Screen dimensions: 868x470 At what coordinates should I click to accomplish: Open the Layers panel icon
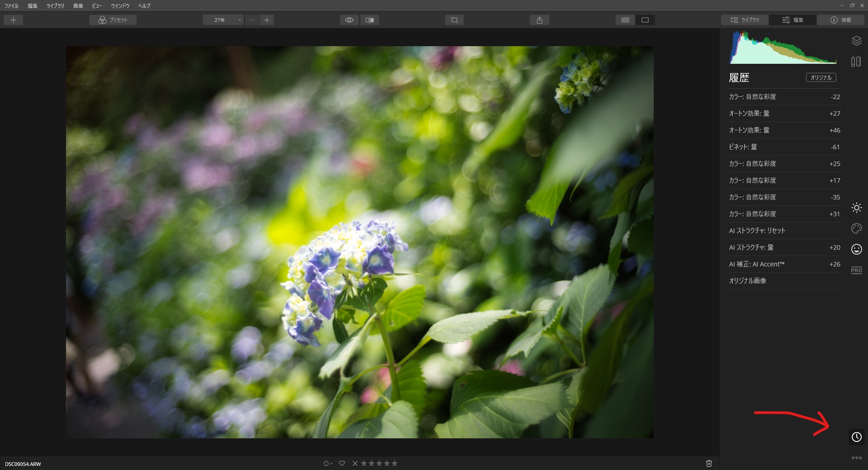click(x=856, y=41)
